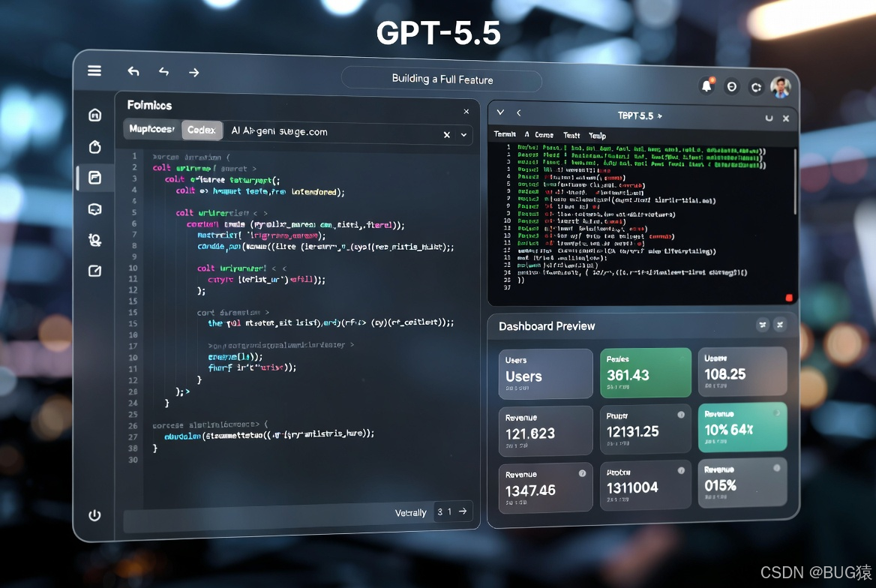Click the 1347.46 value
Image resolution: width=876 pixels, height=588 pixels.
[x=530, y=490]
